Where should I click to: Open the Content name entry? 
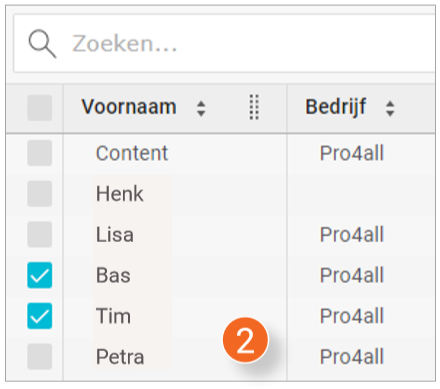pos(132,153)
